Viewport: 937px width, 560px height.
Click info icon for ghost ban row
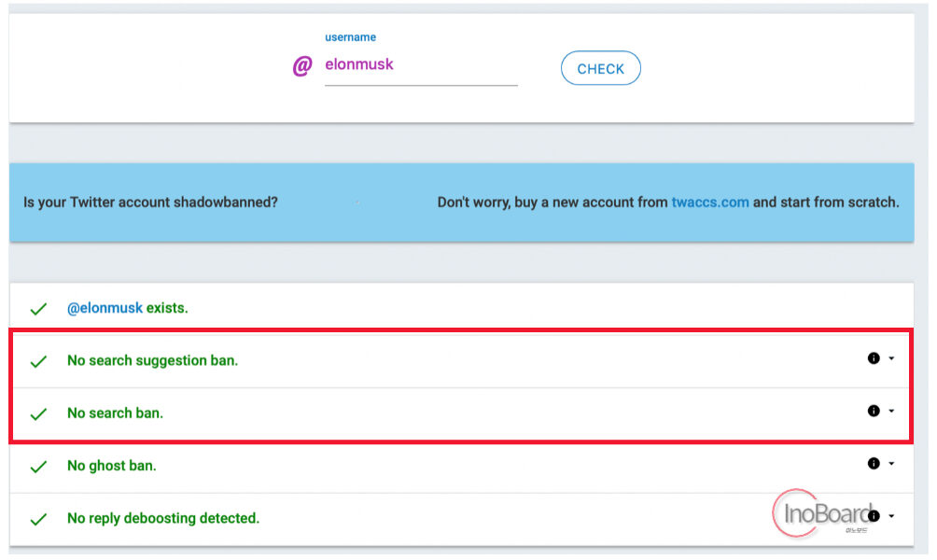pos(873,463)
